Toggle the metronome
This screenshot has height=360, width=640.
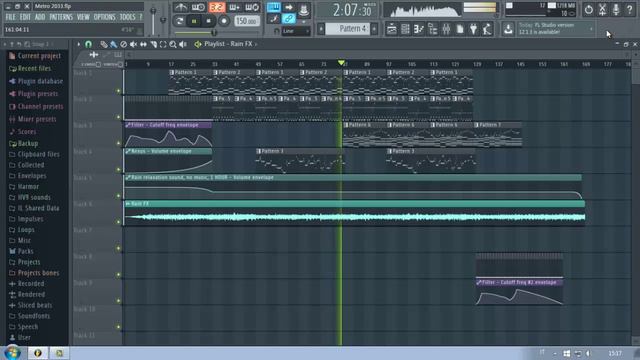pyautogui.click(x=180, y=7)
